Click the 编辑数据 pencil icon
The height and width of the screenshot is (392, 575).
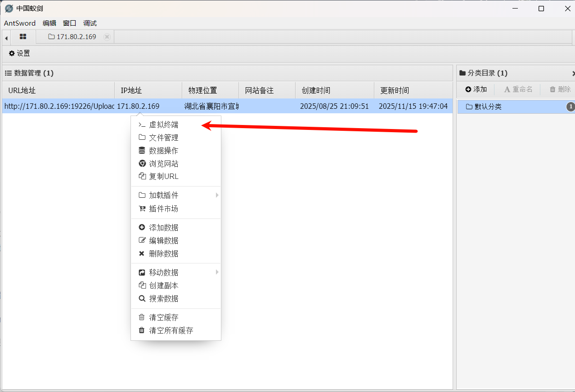click(142, 241)
